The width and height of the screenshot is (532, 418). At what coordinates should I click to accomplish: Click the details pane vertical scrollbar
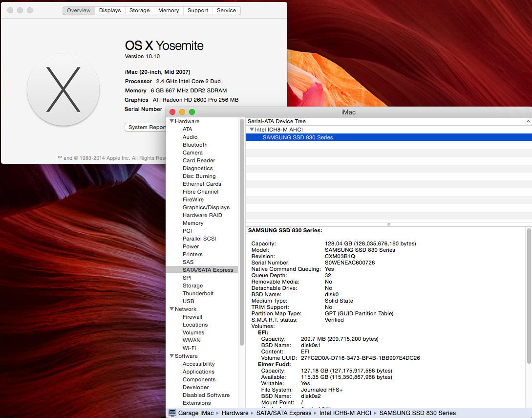[x=529, y=295]
